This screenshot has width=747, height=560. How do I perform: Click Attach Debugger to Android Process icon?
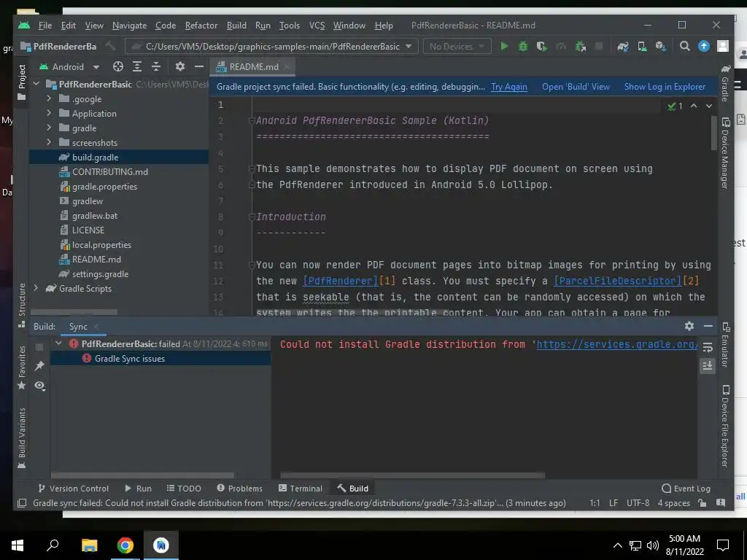click(x=580, y=46)
